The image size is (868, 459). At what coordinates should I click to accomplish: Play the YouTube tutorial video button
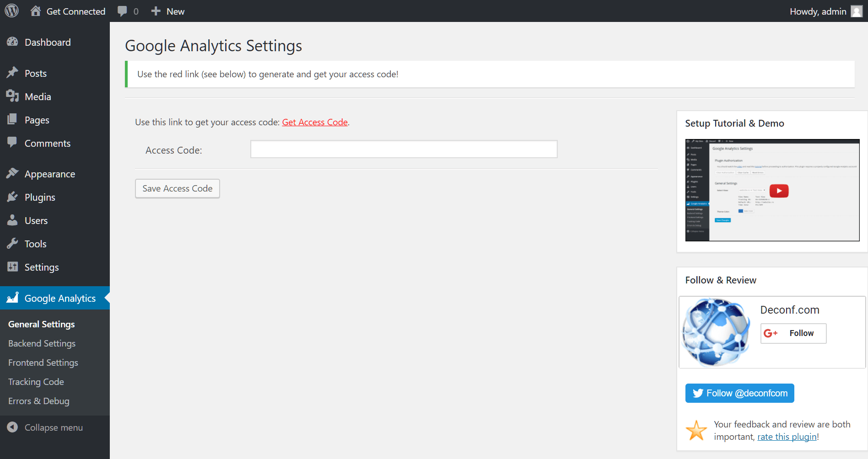(779, 191)
